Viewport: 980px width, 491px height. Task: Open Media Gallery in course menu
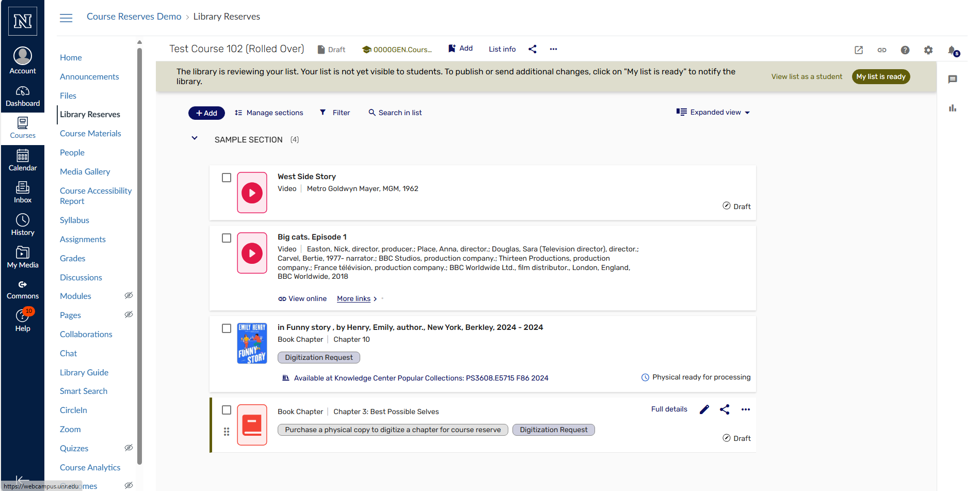[x=85, y=171]
